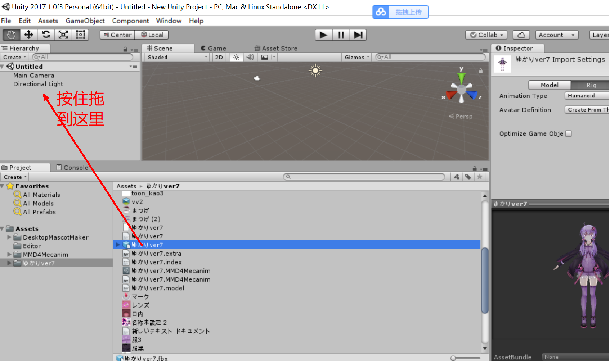This screenshot has height=364, width=610.
Task: Select the Hand tool
Action: [12, 35]
